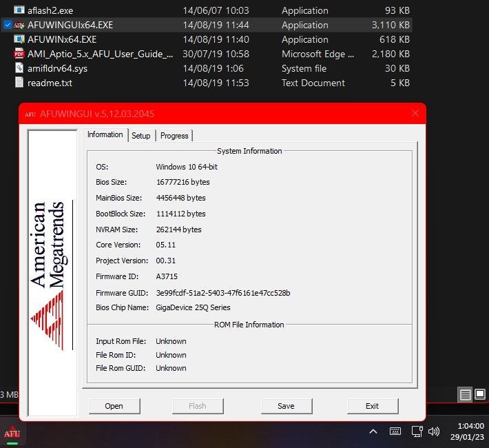Click the AFUWINx64.EXE file icon
The width and height of the screenshot is (489, 448).
(x=19, y=39)
